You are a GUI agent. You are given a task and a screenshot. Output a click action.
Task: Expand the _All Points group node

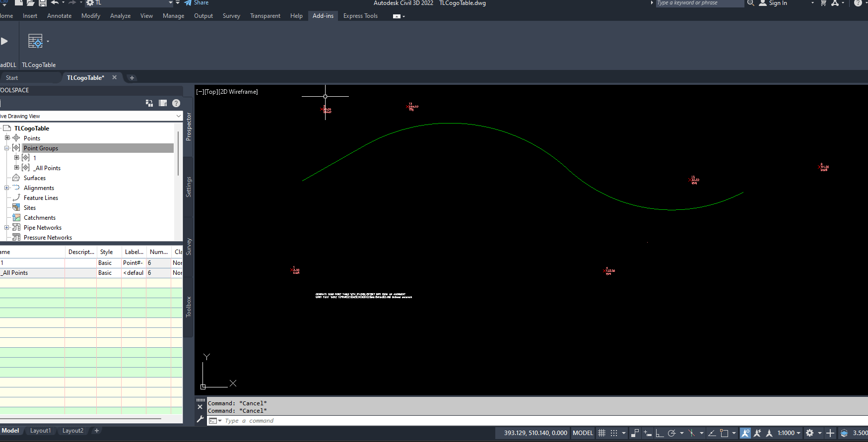tap(16, 168)
